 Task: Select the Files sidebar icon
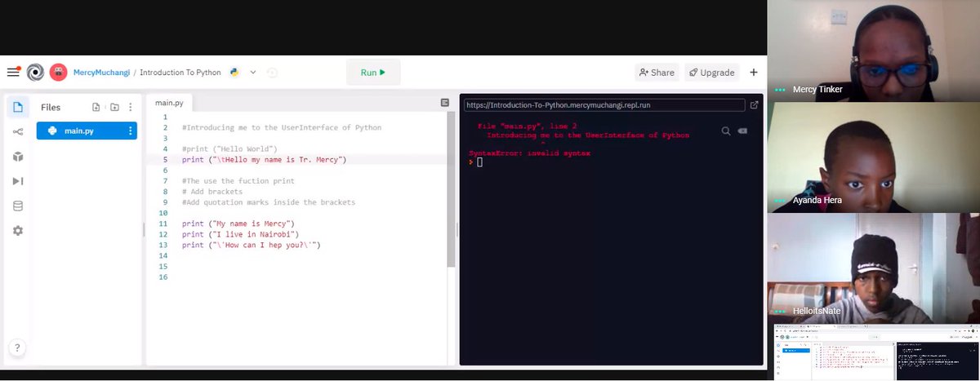[x=18, y=107]
